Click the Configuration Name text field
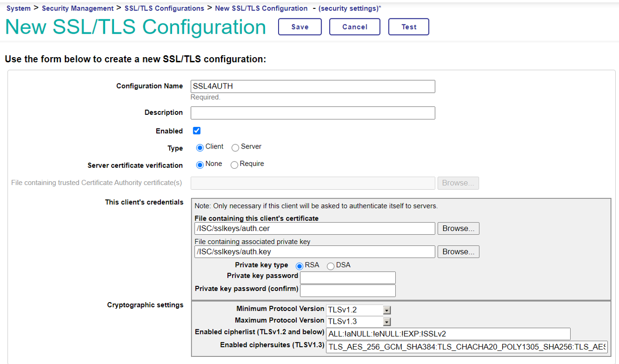The width and height of the screenshot is (619, 364). pos(312,86)
